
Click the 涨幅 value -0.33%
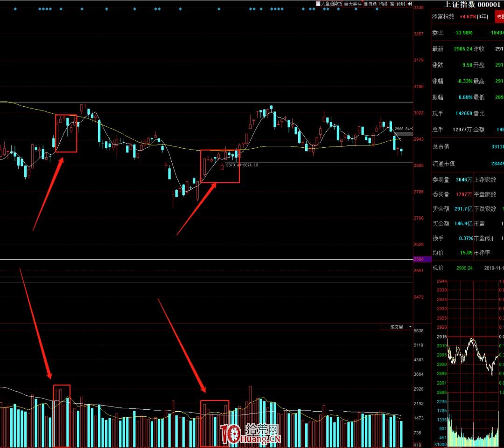pos(465,81)
